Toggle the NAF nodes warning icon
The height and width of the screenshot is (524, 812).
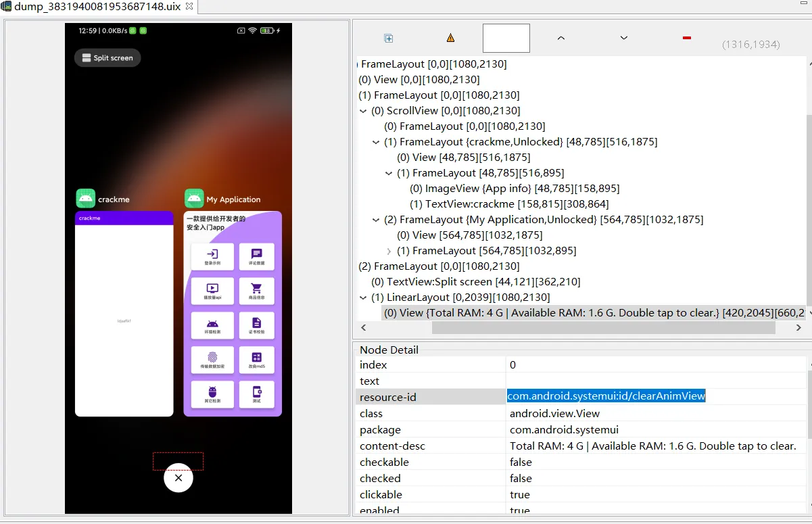point(450,39)
